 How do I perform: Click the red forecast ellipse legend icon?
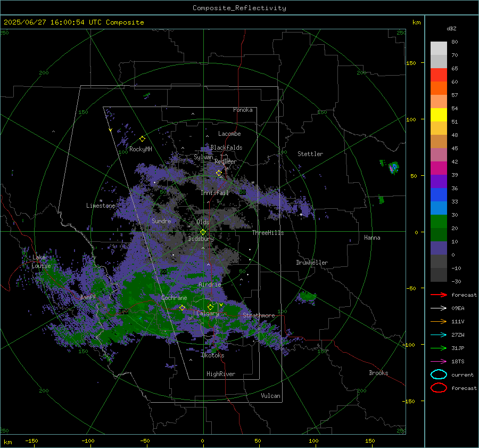pos(439,388)
